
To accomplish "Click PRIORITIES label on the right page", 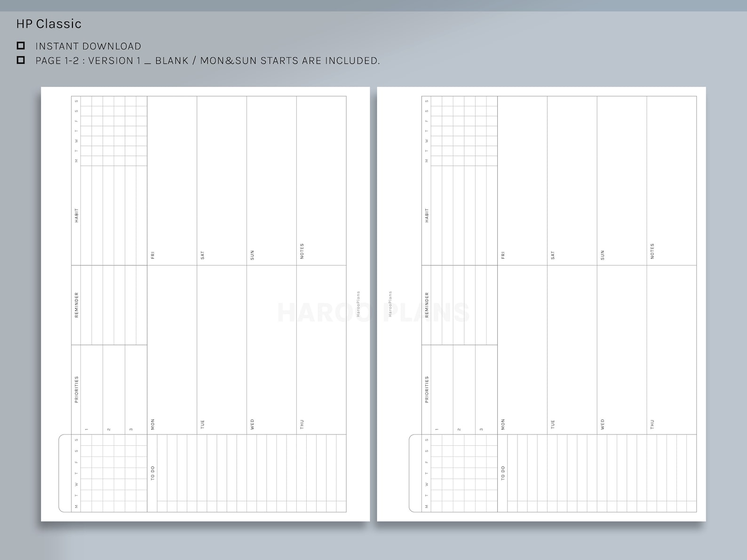I will (x=427, y=389).
